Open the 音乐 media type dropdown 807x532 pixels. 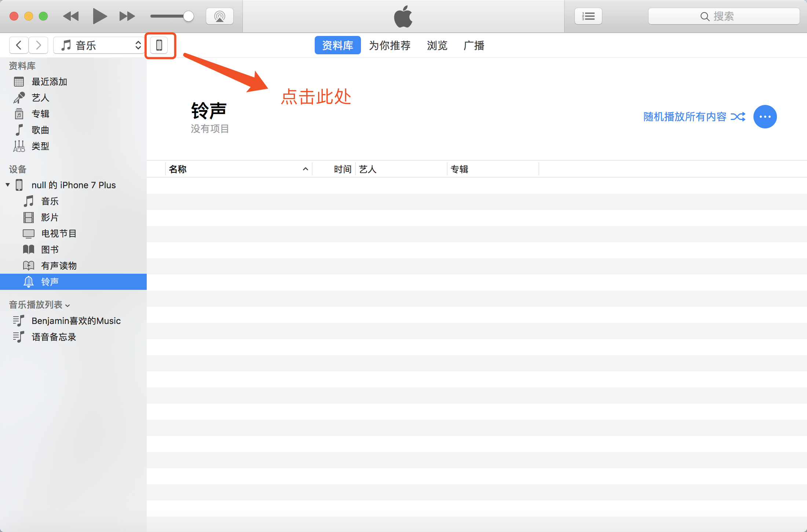coord(99,45)
